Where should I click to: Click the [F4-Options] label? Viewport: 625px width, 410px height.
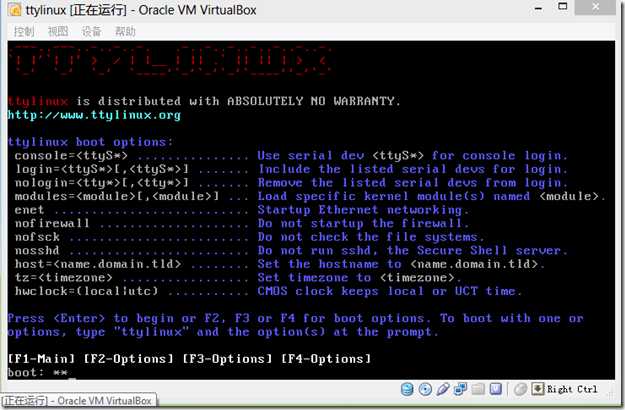pyautogui.click(x=326, y=359)
